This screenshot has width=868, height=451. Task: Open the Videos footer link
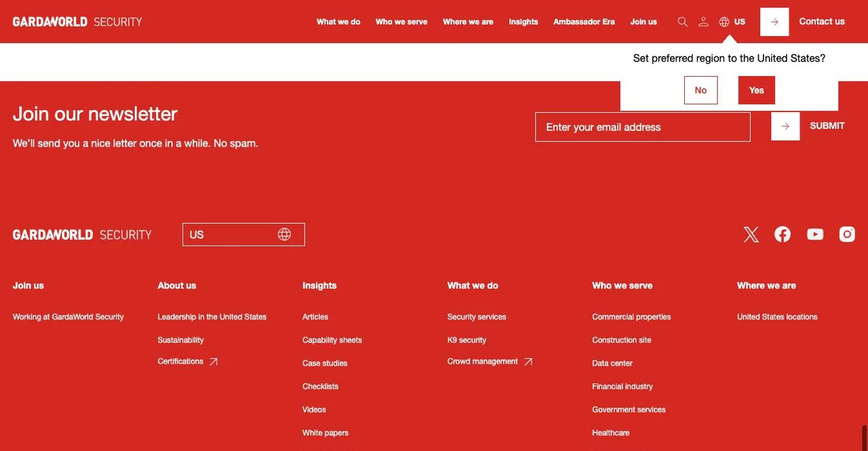[x=314, y=409]
